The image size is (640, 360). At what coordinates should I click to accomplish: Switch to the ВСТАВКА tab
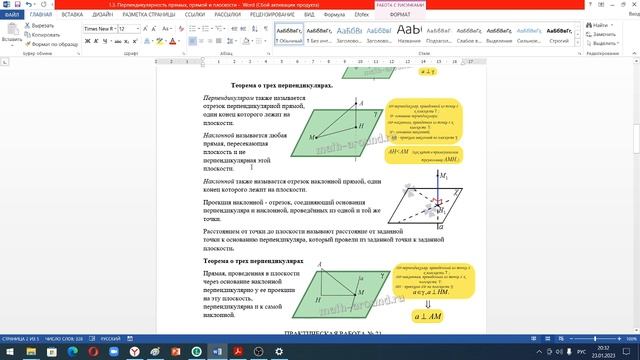point(72,15)
